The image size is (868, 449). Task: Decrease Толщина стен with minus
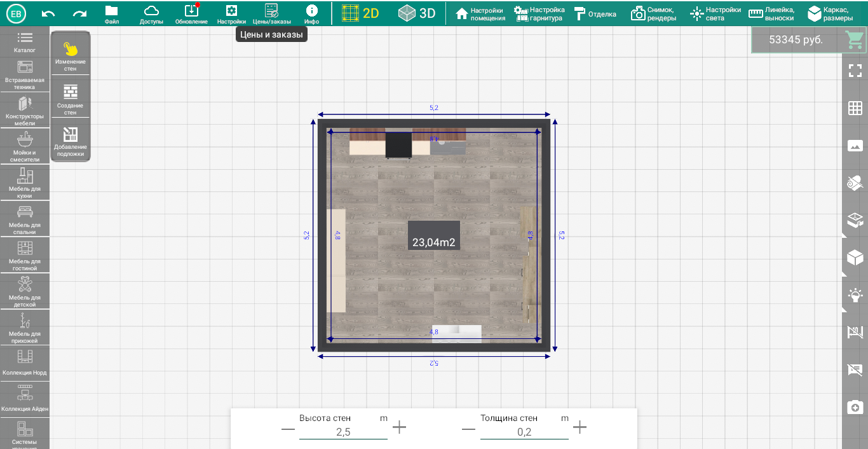point(468,429)
